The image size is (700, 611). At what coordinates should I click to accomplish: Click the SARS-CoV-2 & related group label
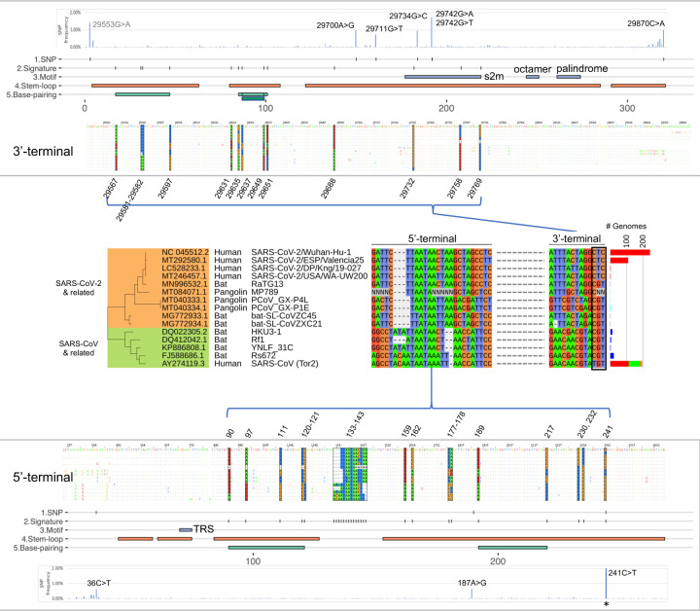click(x=79, y=289)
